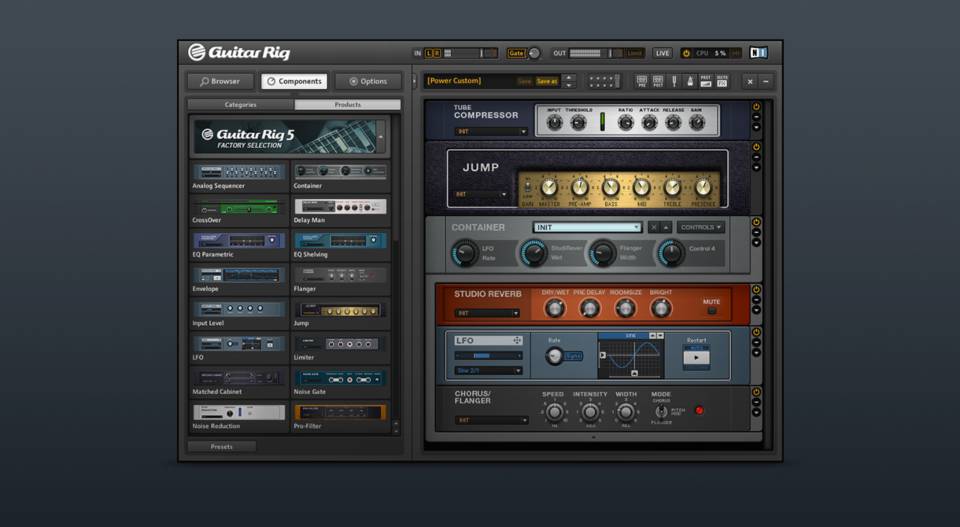Screen dimensions: 960x527
Task: Show the Tapedeck Post module
Action: point(658,81)
